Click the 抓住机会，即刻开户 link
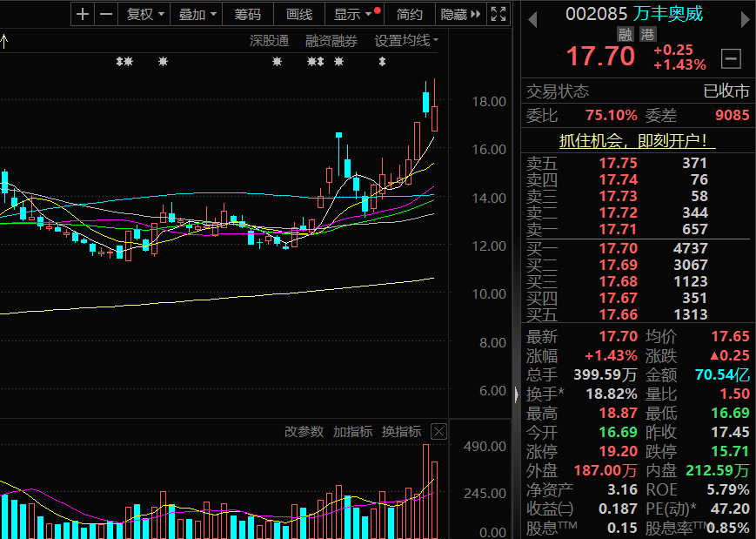The height and width of the screenshot is (539, 756). pyautogui.click(x=637, y=141)
